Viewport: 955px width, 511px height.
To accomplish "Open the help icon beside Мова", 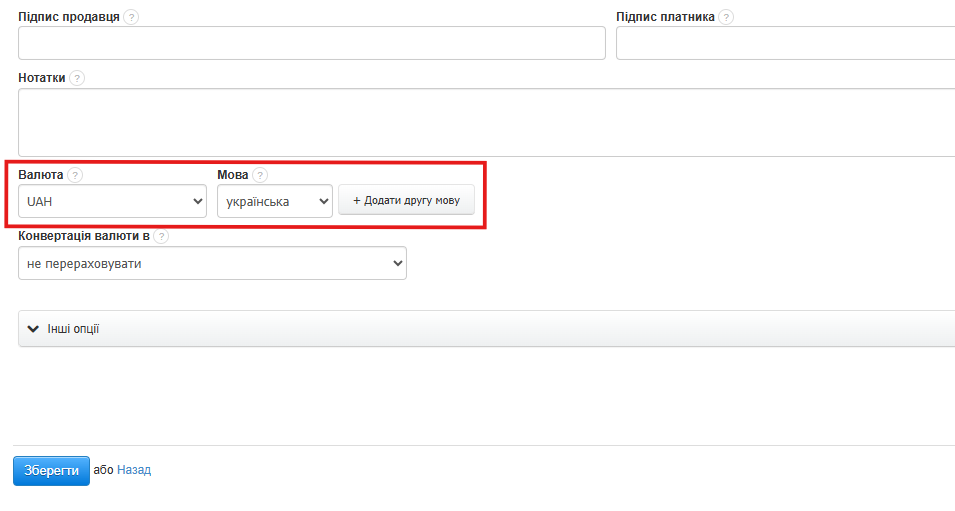I will (x=260, y=175).
